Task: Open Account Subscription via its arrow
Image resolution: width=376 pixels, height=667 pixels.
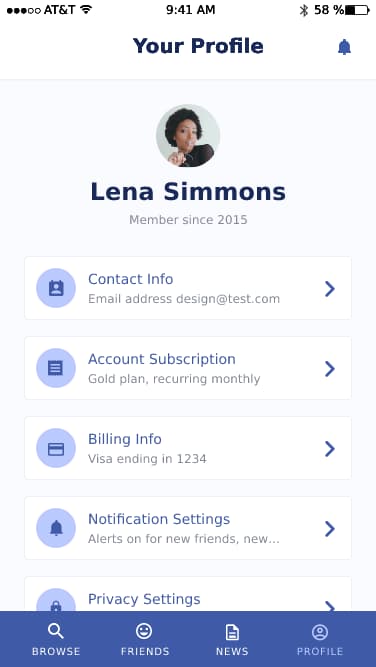Action: (330, 368)
